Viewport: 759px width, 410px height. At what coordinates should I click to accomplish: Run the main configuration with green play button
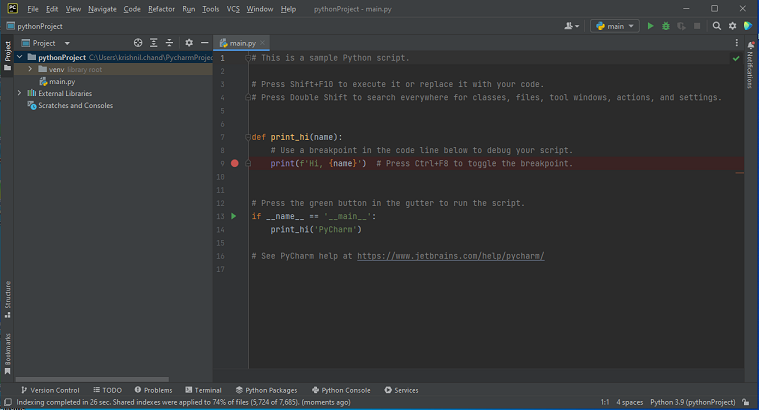[650, 26]
